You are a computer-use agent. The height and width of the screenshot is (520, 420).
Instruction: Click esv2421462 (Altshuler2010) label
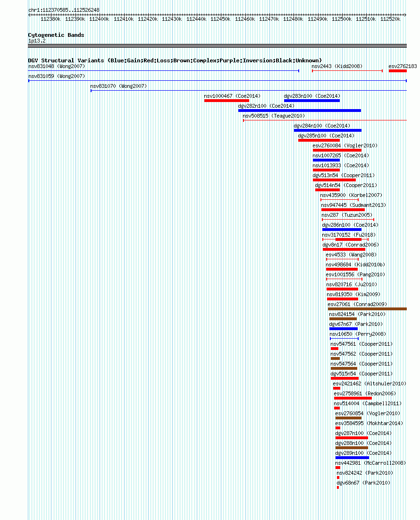pos(370,384)
